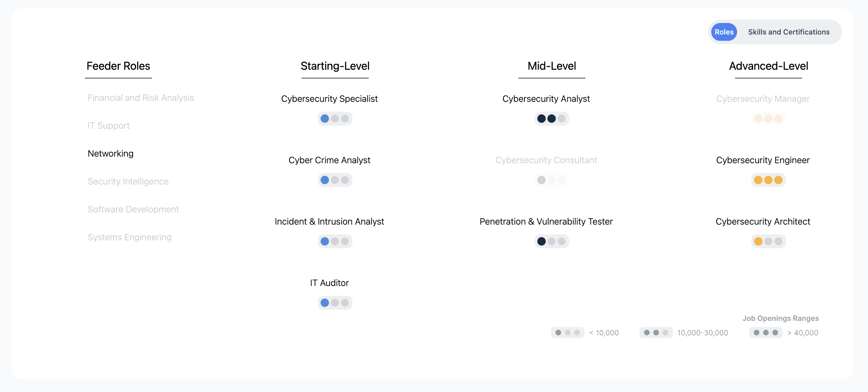This screenshot has width=868, height=392.
Task: Click Cybersecurity Engineer orange dots indicator
Action: [768, 180]
